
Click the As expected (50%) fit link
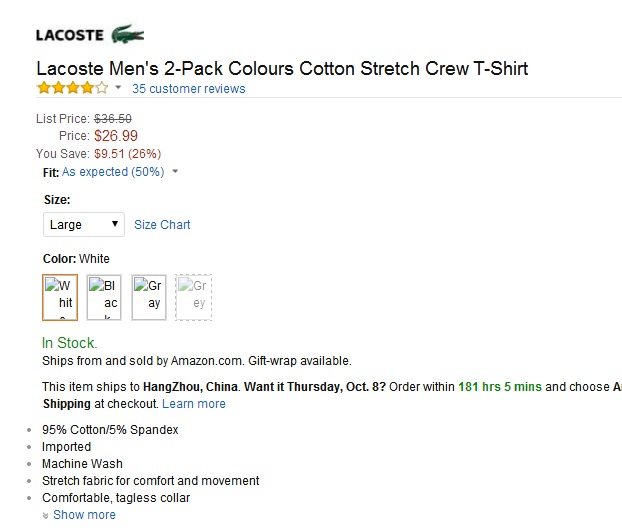point(113,172)
